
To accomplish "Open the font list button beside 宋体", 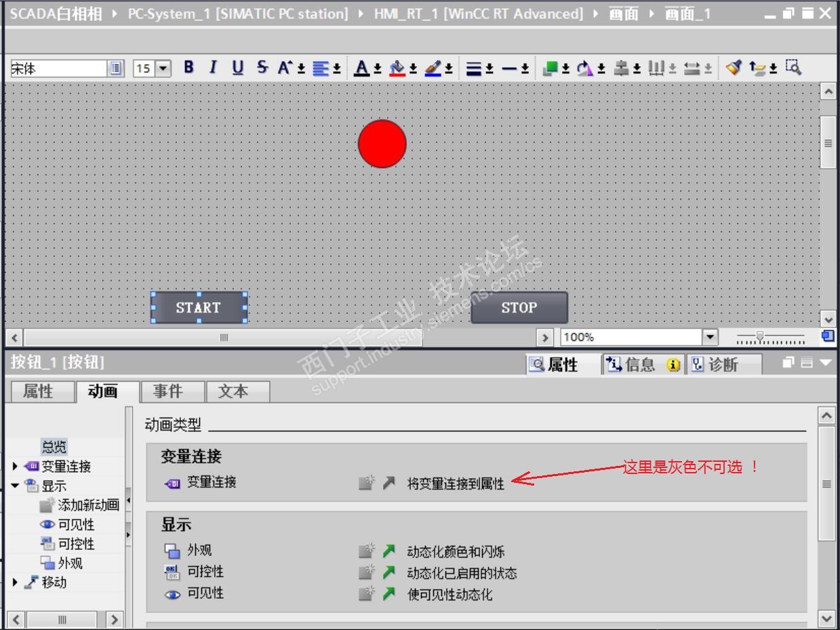I will pos(116,68).
